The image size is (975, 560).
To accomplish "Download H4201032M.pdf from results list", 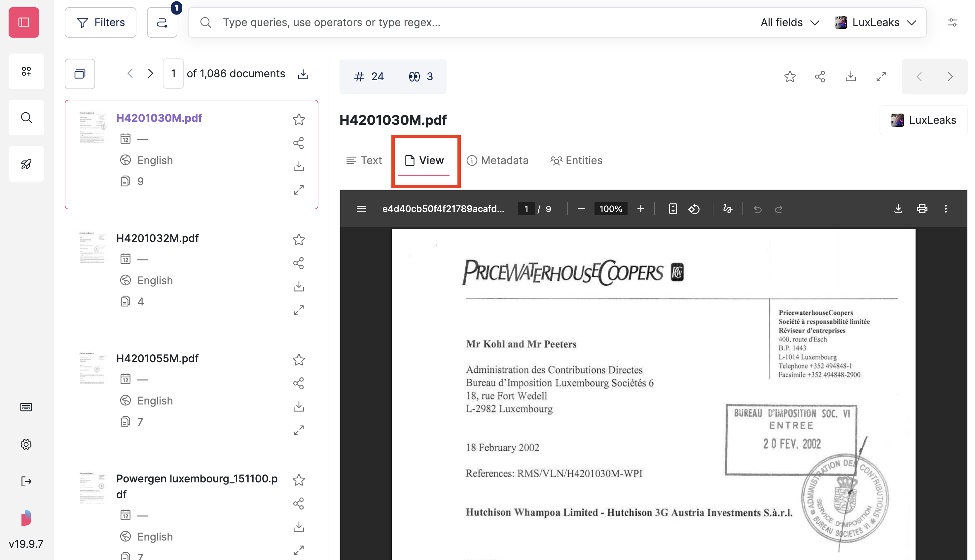I will 299,287.
